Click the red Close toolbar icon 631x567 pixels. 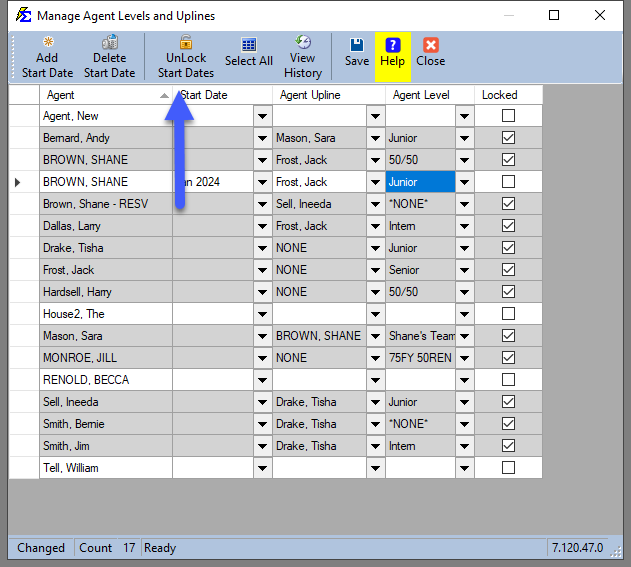(x=430, y=45)
